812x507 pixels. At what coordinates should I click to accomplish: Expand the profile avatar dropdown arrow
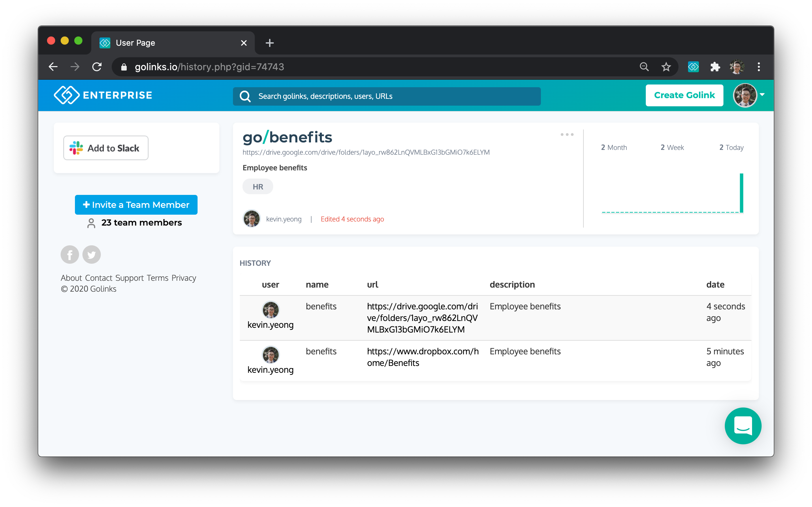click(x=762, y=95)
